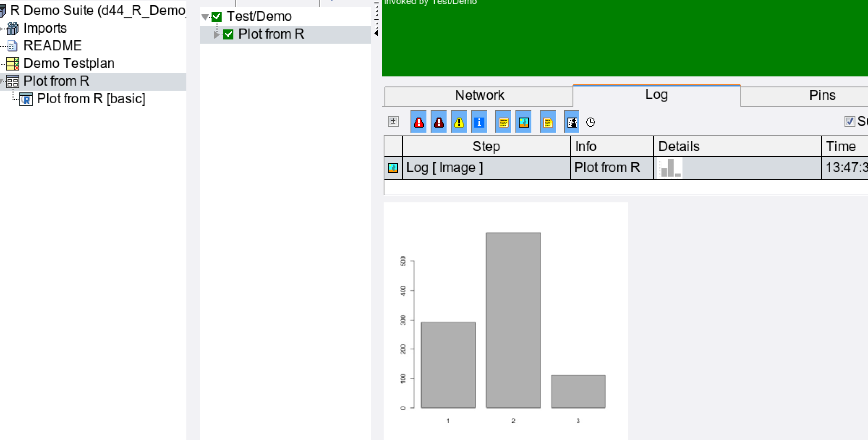This screenshot has height=440, width=868.
Task: Click the expand/collapse all plus-minus button
Action: [393, 121]
